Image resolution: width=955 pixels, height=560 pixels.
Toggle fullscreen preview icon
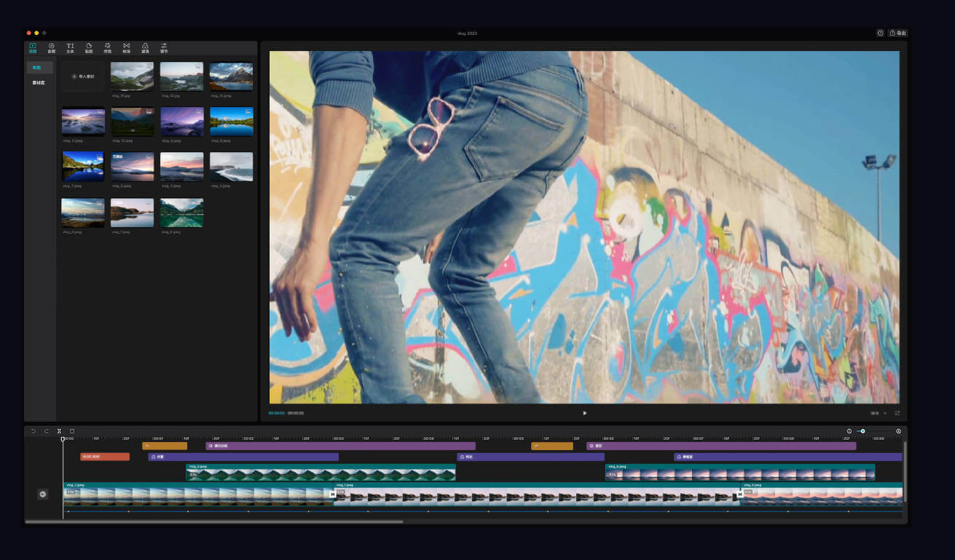tap(897, 413)
